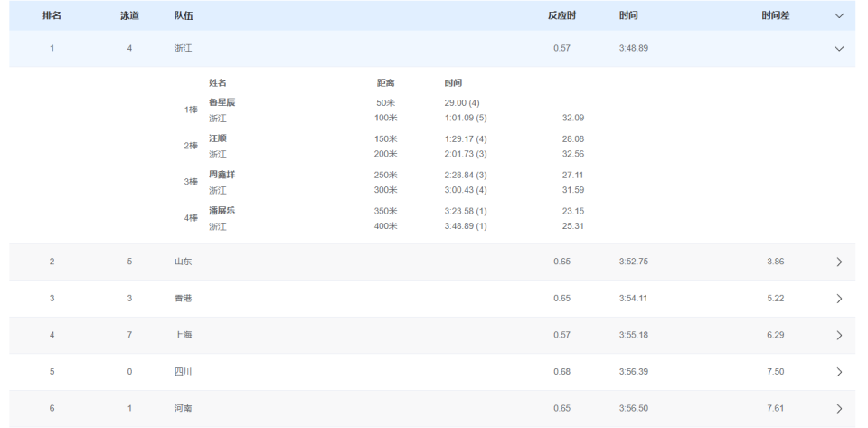Click the 150米 split 1:29.17 (4)
This screenshot has width=868, height=428.
pos(466,139)
